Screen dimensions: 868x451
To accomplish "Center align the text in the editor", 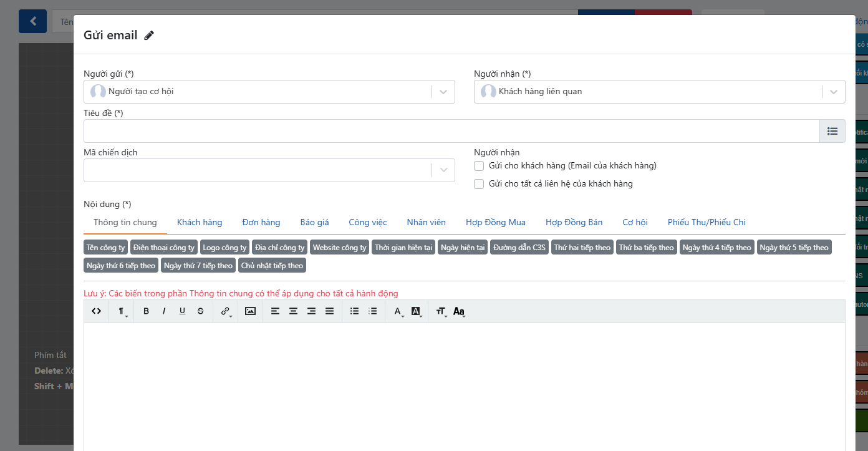I will point(293,311).
